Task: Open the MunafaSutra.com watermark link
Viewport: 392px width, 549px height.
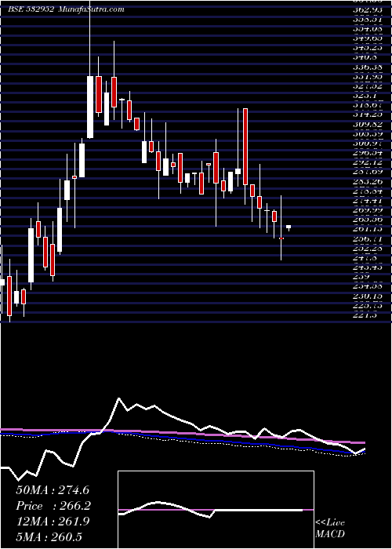Action: coord(91,9)
